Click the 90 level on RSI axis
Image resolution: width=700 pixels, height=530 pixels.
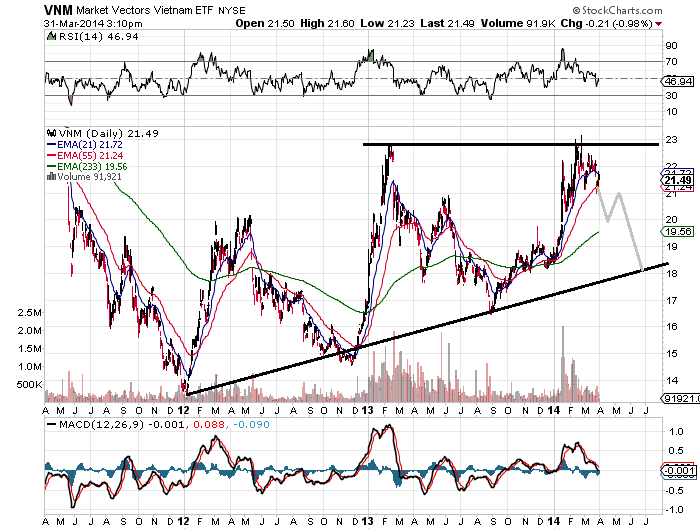[671, 46]
